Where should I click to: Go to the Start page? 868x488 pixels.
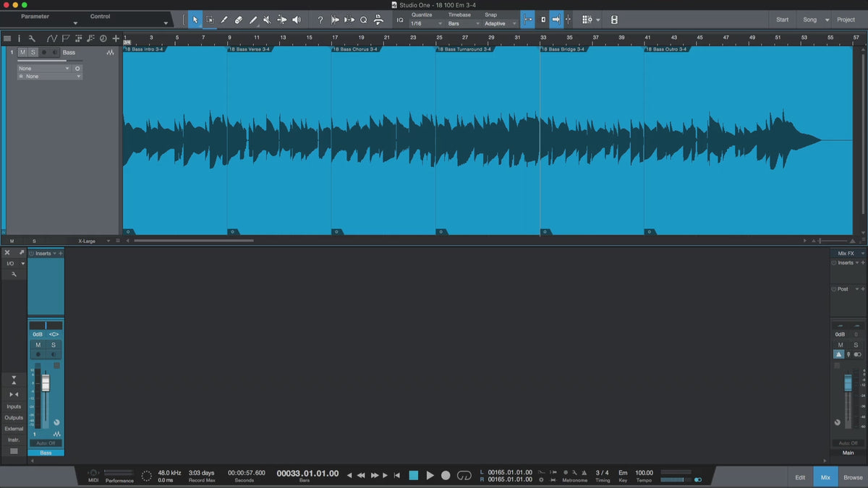pos(782,20)
